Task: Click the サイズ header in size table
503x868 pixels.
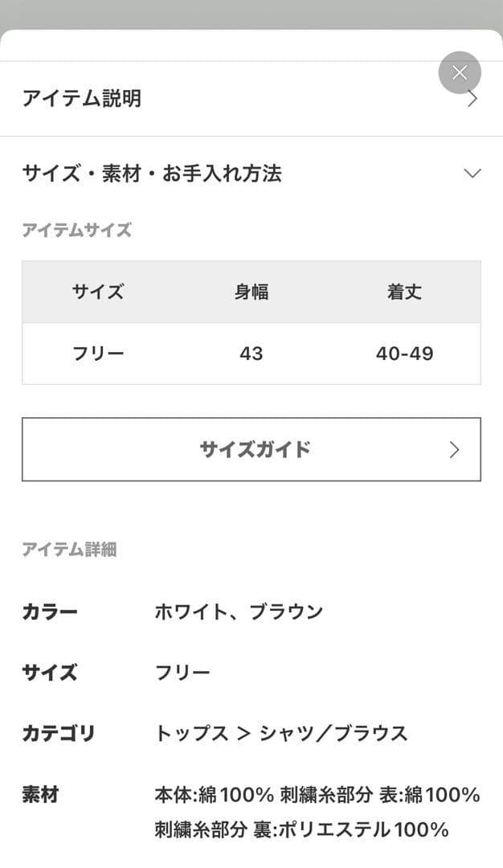Action: point(98,292)
